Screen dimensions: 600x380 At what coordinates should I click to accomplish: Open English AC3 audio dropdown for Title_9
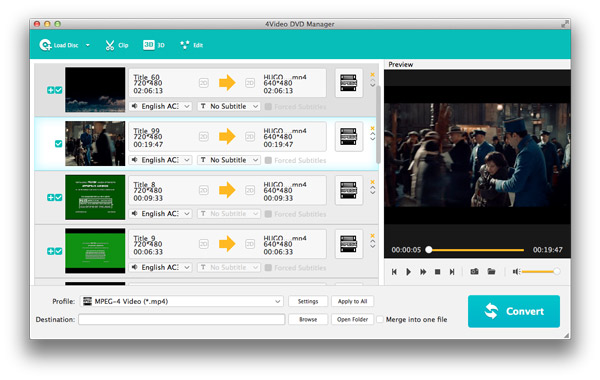tap(161, 267)
